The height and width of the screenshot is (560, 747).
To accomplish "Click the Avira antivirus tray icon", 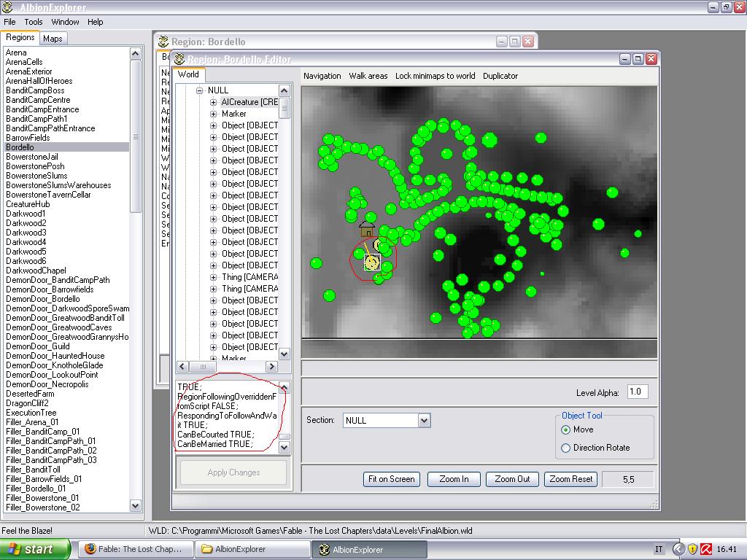I will click(706, 549).
